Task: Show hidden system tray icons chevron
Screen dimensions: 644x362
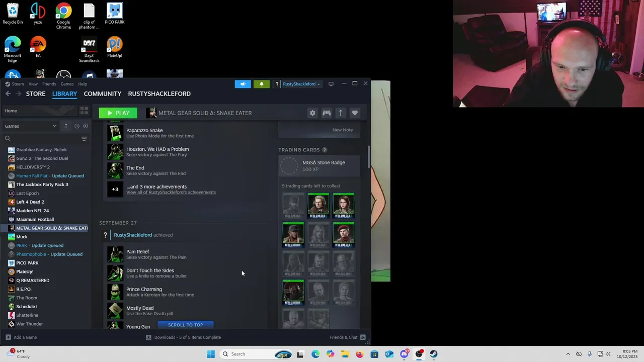Action: coord(568,354)
